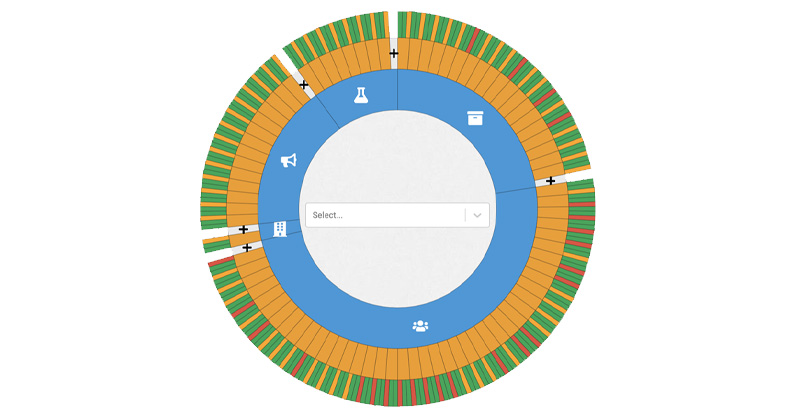Image resolution: width=800 pixels, height=417 pixels.
Task: Expand the plus icon above the building segment
Action: [x=243, y=230]
